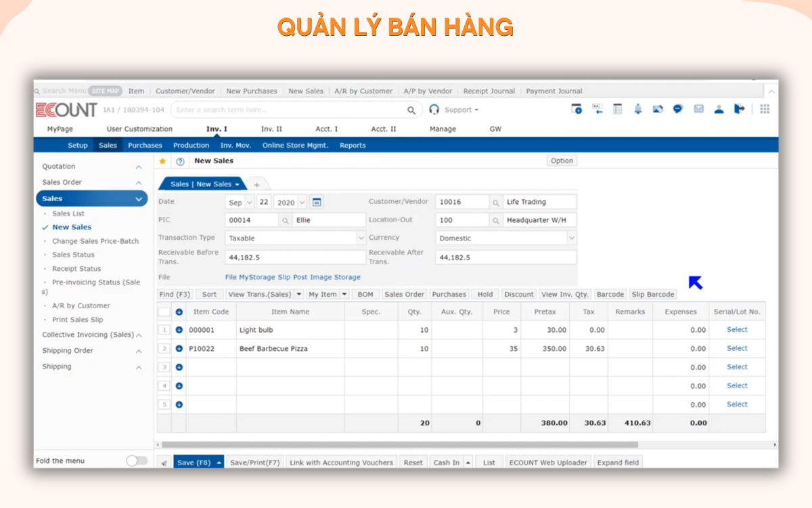This screenshot has width=812, height=508.
Task: Open the chat messenger bubble icon
Action: tap(678, 109)
